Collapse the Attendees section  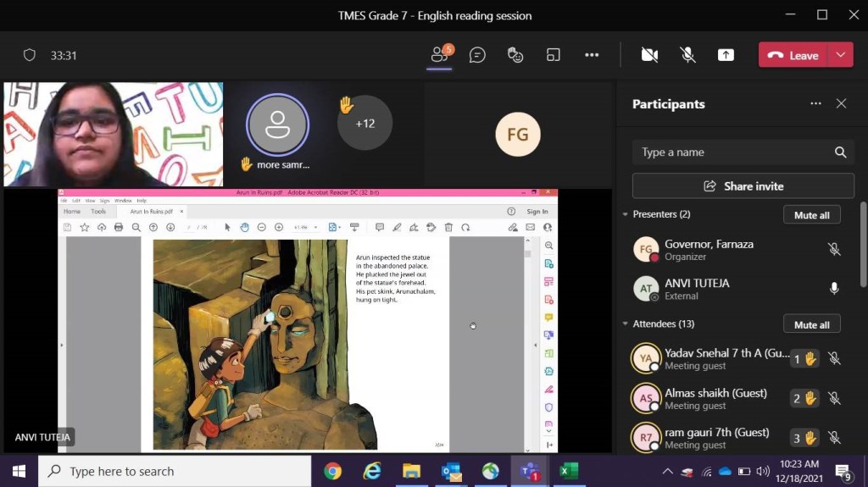pyautogui.click(x=626, y=324)
